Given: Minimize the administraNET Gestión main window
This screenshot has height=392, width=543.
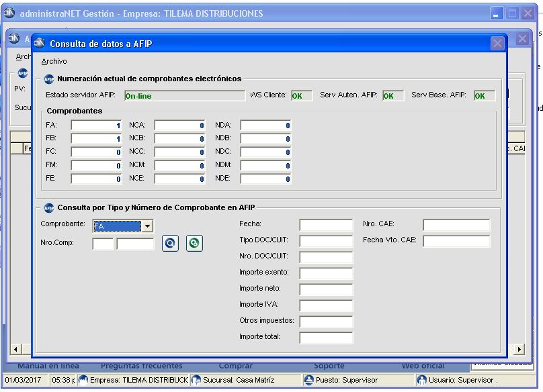Looking at the screenshot, I should 497,14.
